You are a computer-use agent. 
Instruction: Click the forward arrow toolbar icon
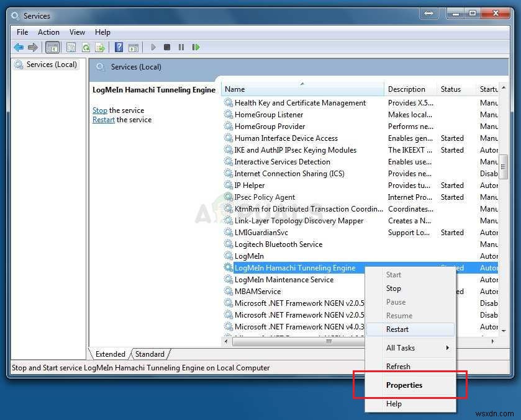click(x=33, y=48)
